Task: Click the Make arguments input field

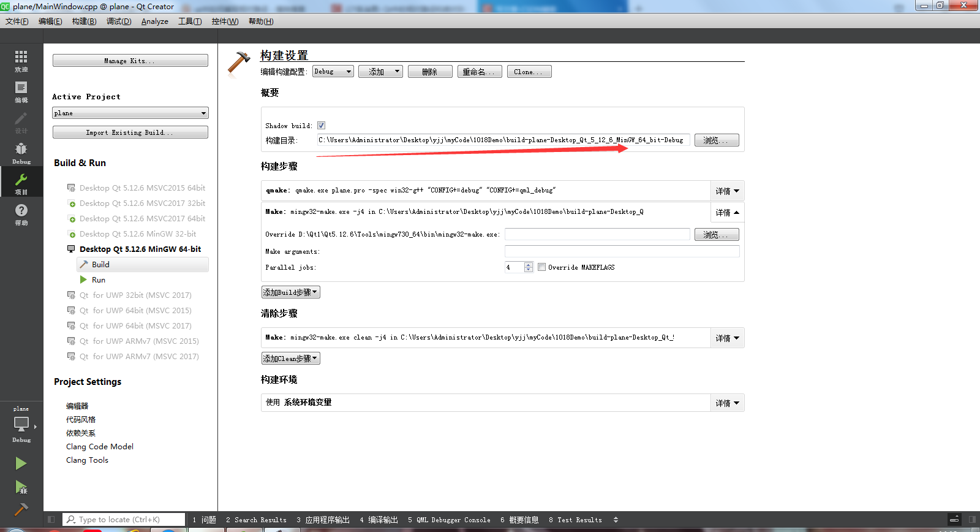Action: 622,251
